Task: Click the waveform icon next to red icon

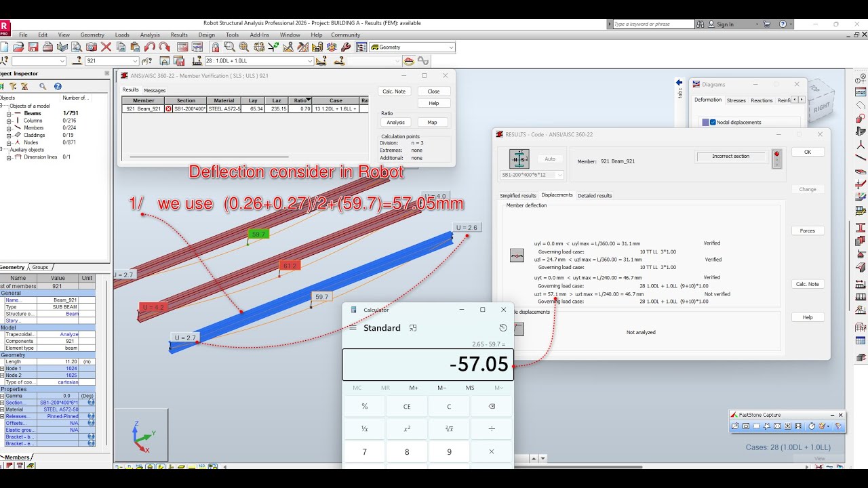Action: 423,61
